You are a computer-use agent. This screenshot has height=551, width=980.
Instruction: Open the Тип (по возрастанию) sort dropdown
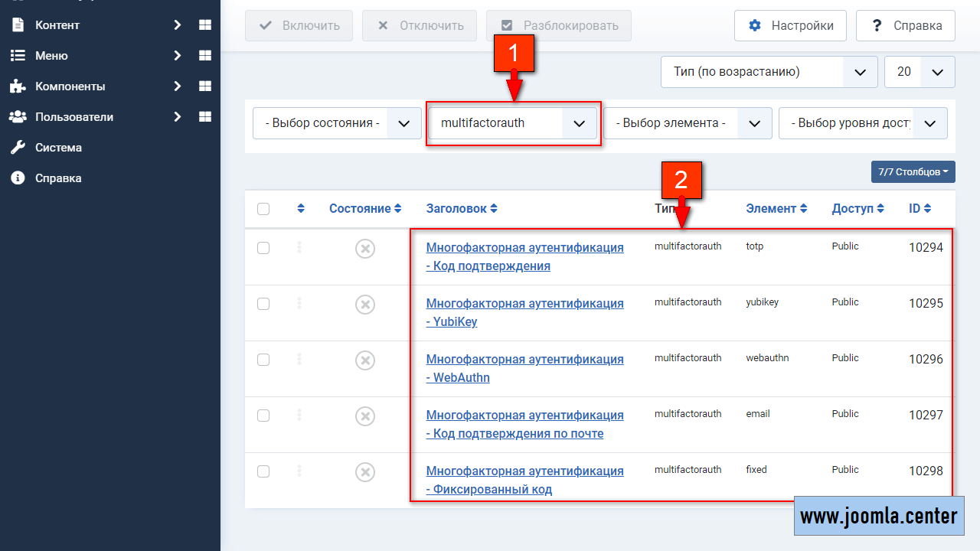[769, 72]
